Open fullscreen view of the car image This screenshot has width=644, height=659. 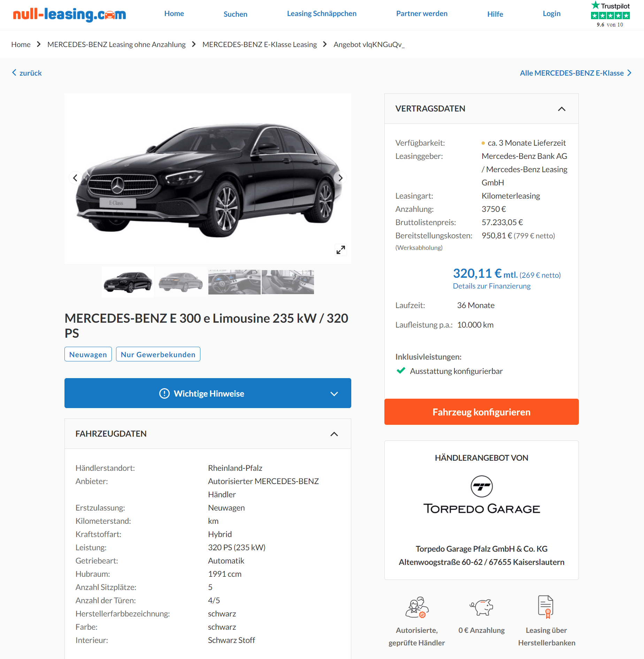340,250
